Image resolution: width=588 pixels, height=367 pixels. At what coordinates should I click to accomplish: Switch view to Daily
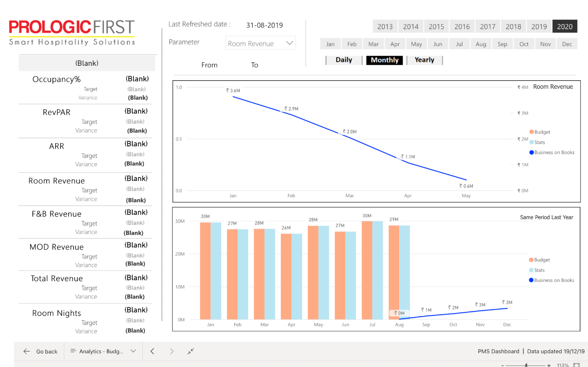pyautogui.click(x=344, y=60)
